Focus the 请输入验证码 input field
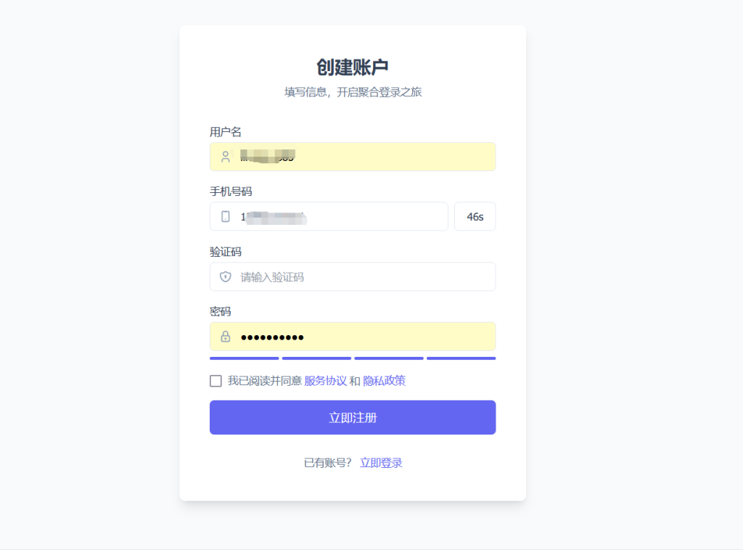 click(353, 276)
